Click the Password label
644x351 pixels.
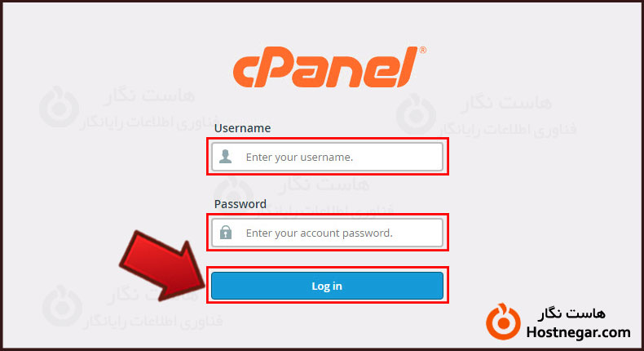(240, 204)
